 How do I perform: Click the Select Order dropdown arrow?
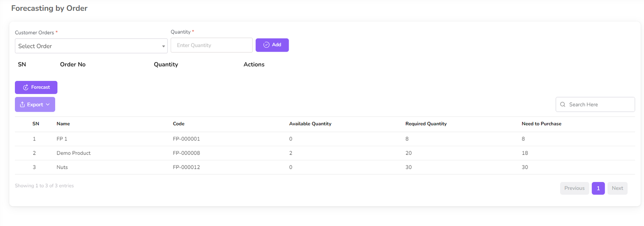point(163,46)
